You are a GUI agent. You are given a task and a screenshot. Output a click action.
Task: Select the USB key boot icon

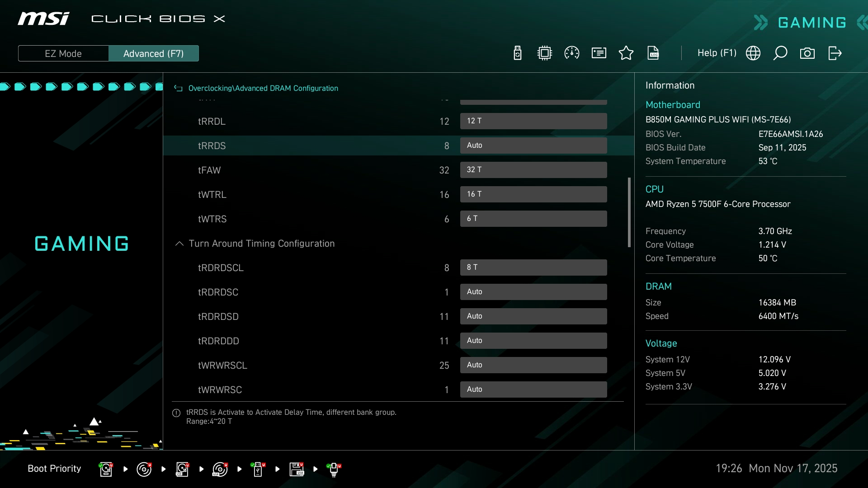258,469
